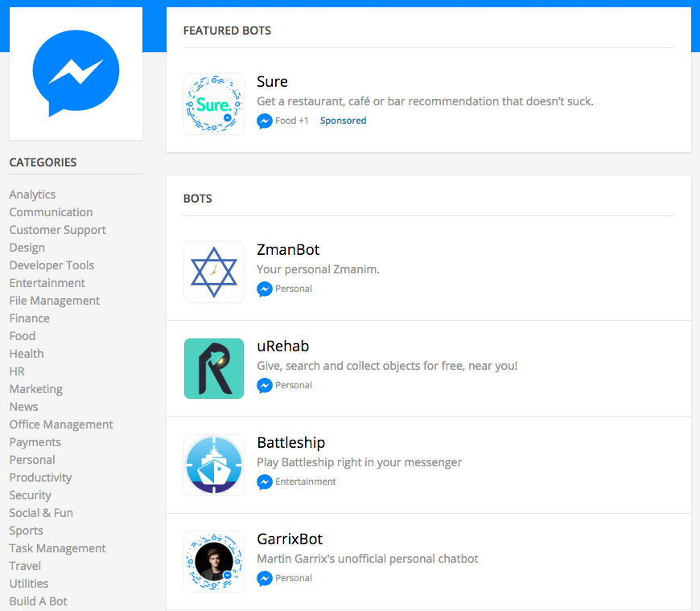This screenshot has width=700, height=611.
Task: Open the uRehab bot logo
Action: (x=214, y=368)
